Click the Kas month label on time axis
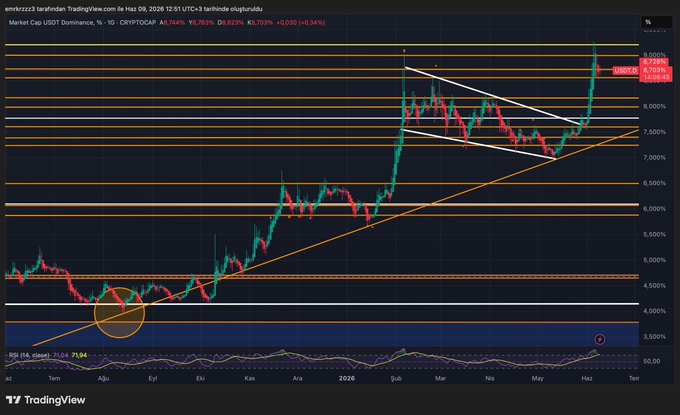 pyautogui.click(x=250, y=378)
